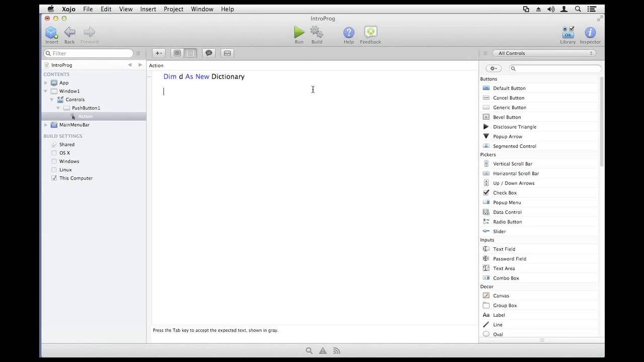Open the Apple menu
Screen dimensions: 644x362
(51, 9)
